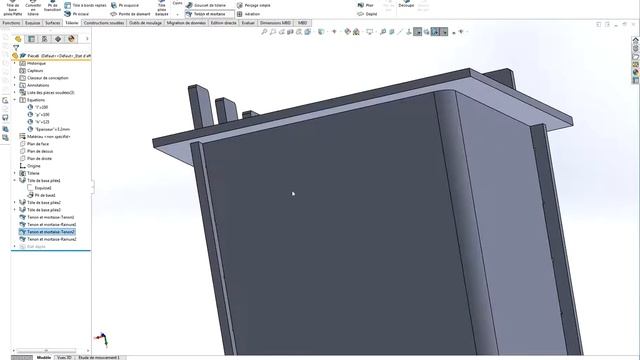Open the Coins dropdown arrow
This screenshot has width=640, height=360.
pyautogui.click(x=178, y=14)
